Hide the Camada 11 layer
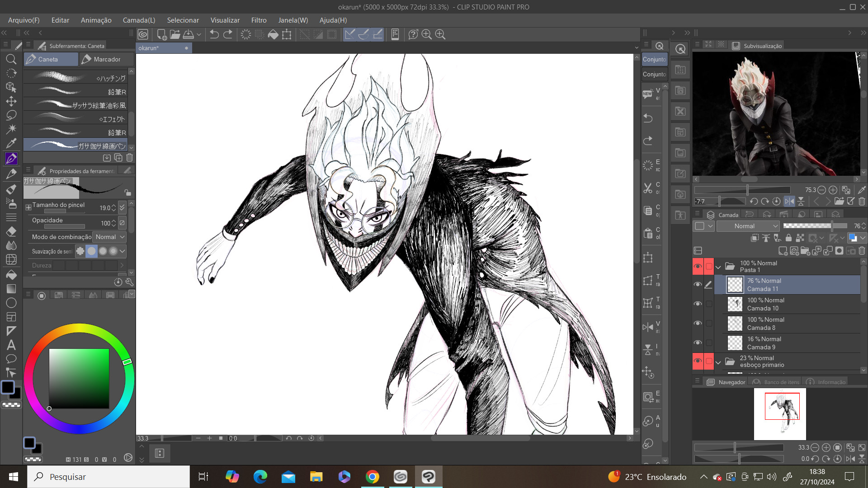This screenshot has height=488, width=868. 698,284
